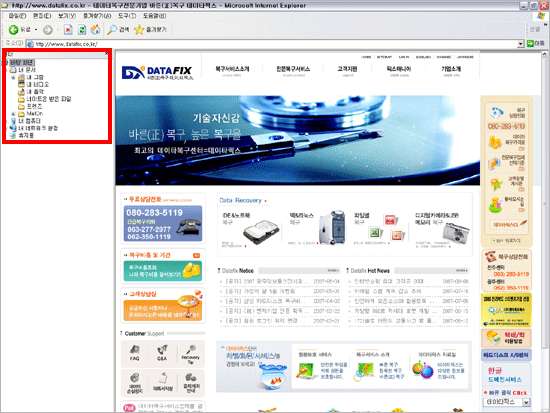Select 내 음악 in the folder tree
The height and width of the screenshot is (413, 550).
click(35, 92)
